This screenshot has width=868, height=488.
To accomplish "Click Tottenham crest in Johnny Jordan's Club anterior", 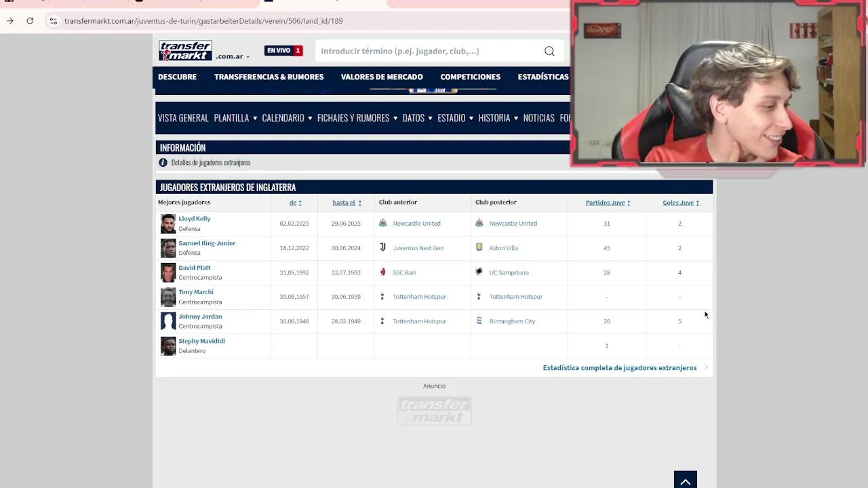I will (x=383, y=321).
